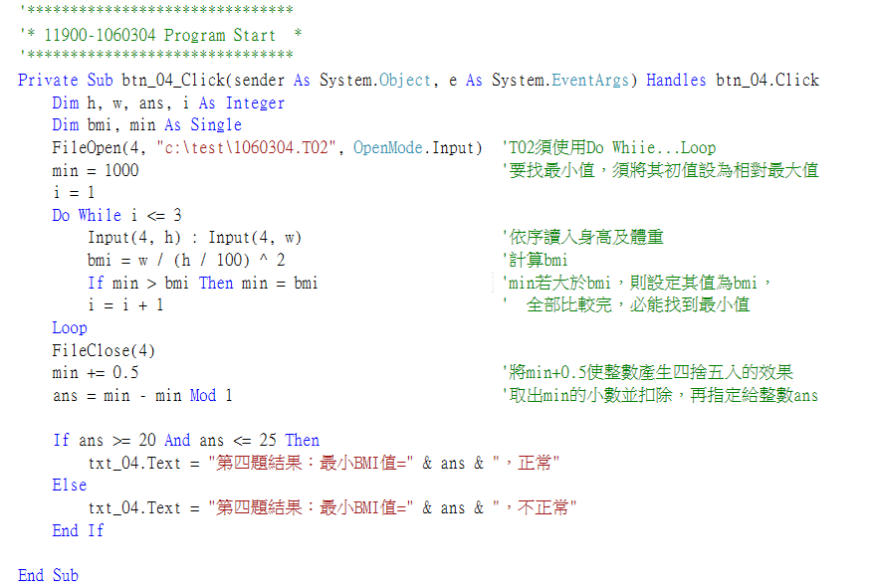Click the 'FileClose(4)' call
This screenshot has height=588, width=873.
[104, 350]
